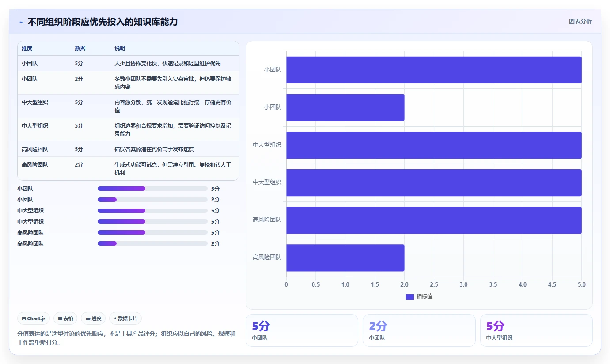This screenshot has width=610, height=364.
Task: Click the 高风险团队 2分 progress bar
Action: (152, 243)
